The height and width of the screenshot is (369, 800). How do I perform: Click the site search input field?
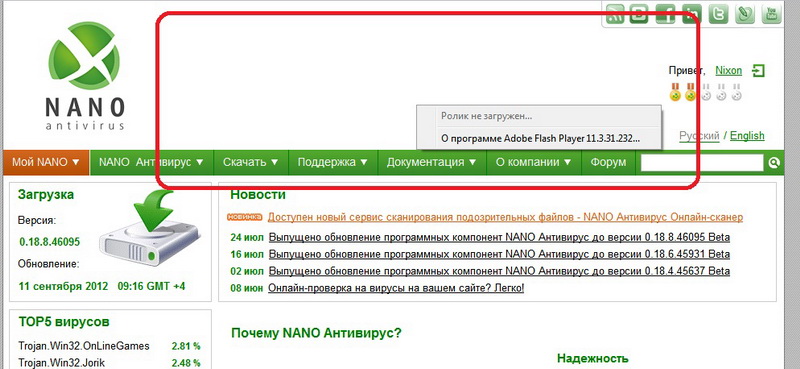[702, 163]
